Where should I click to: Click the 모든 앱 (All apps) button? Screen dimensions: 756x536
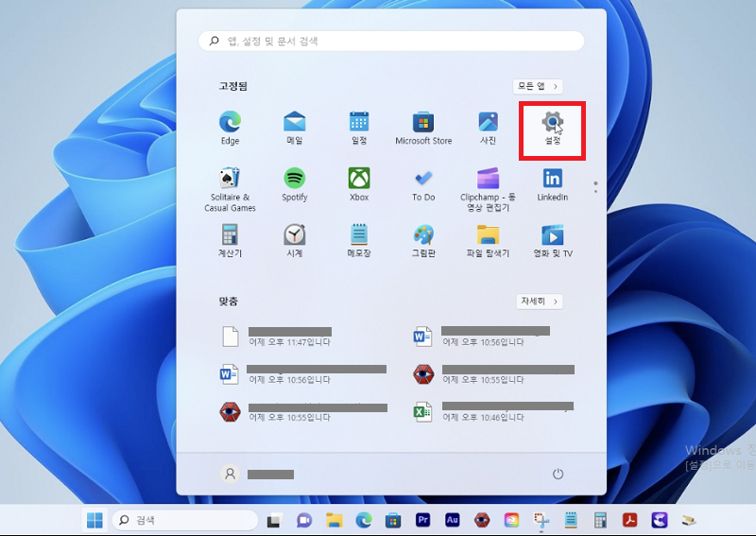tap(538, 86)
